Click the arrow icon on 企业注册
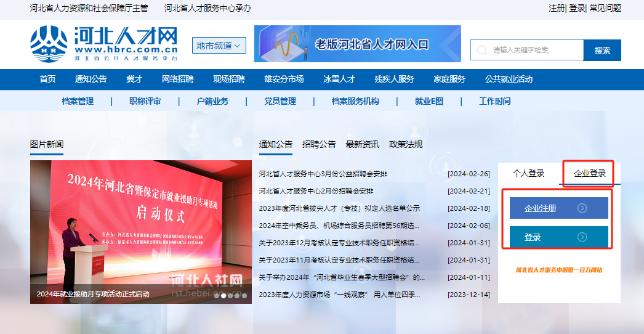The height and width of the screenshot is (334, 644). (x=582, y=208)
